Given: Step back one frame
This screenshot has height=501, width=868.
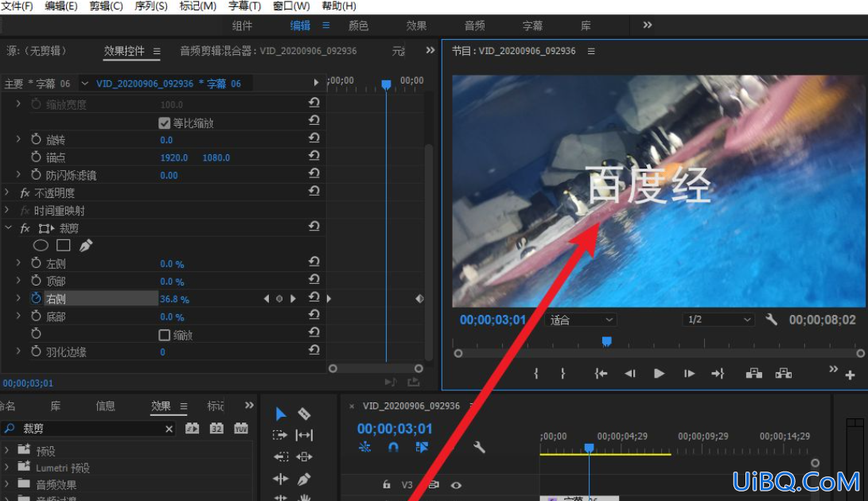Looking at the screenshot, I should pyautogui.click(x=630, y=374).
